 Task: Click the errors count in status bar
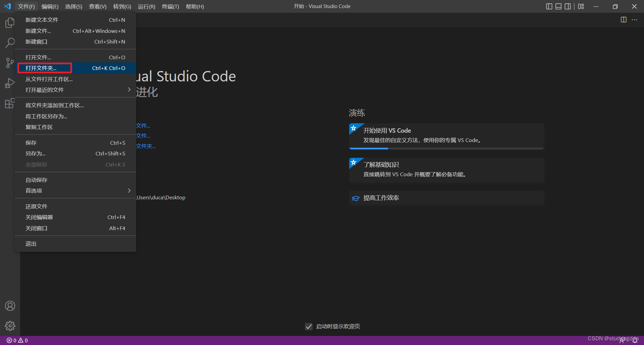click(12, 340)
